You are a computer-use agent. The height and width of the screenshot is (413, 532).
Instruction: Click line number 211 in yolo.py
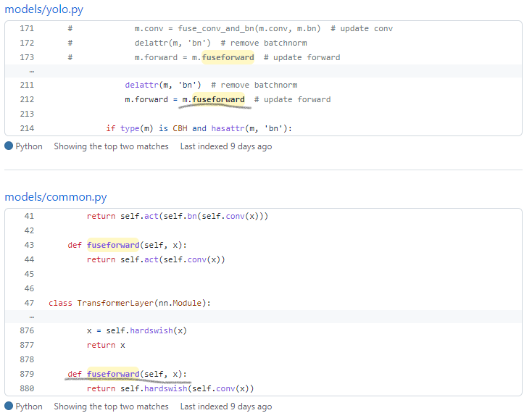click(27, 85)
